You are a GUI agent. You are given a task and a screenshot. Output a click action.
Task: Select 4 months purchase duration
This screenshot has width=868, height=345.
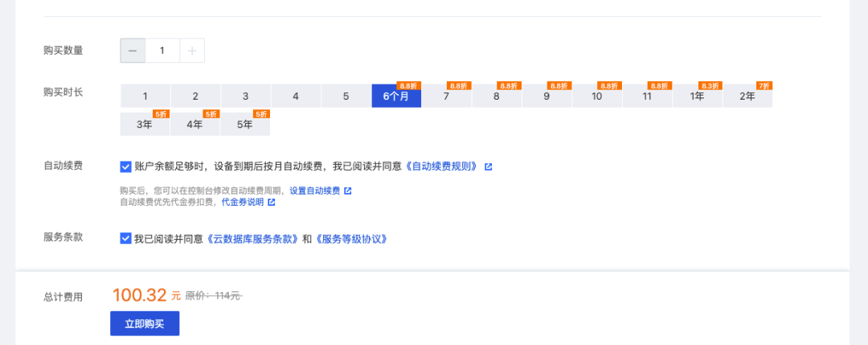[x=296, y=96]
